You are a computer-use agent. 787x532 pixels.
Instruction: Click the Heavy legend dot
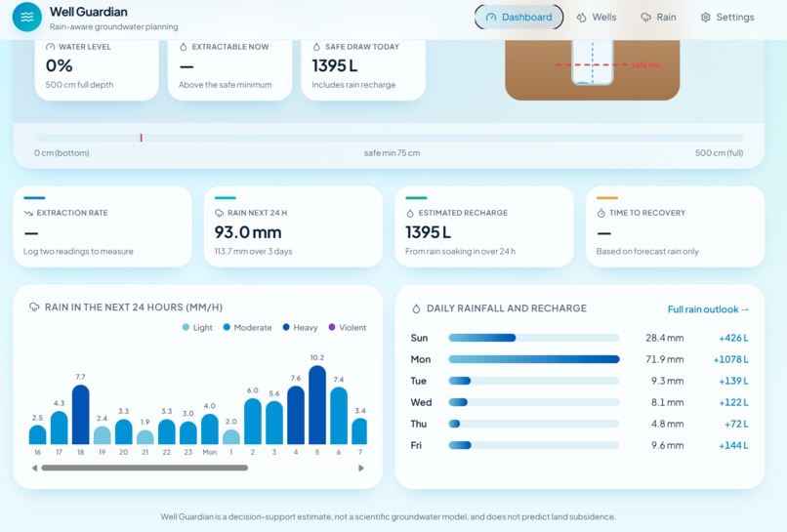(x=286, y=327)
